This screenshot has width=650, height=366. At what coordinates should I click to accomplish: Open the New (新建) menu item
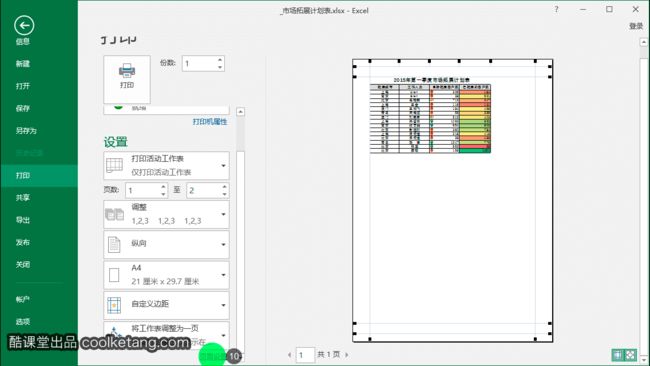point(23,63)
